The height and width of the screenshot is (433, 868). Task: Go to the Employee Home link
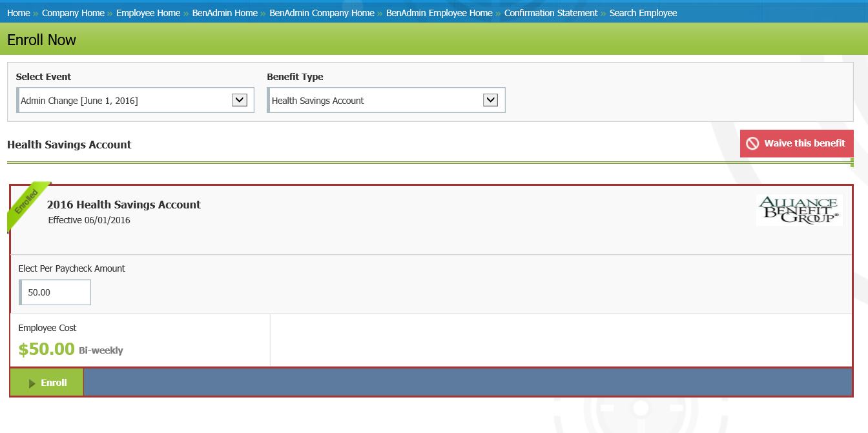[x=149, y=12]
